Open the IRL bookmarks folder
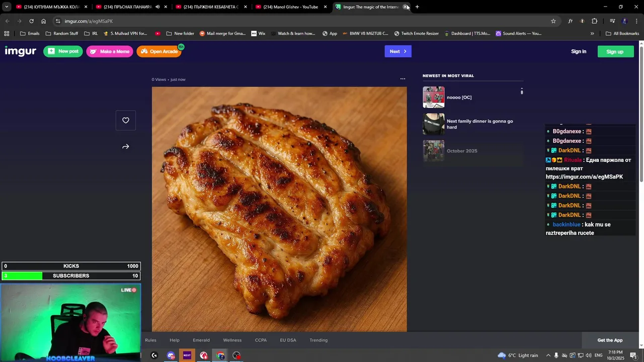 point(91,34)
